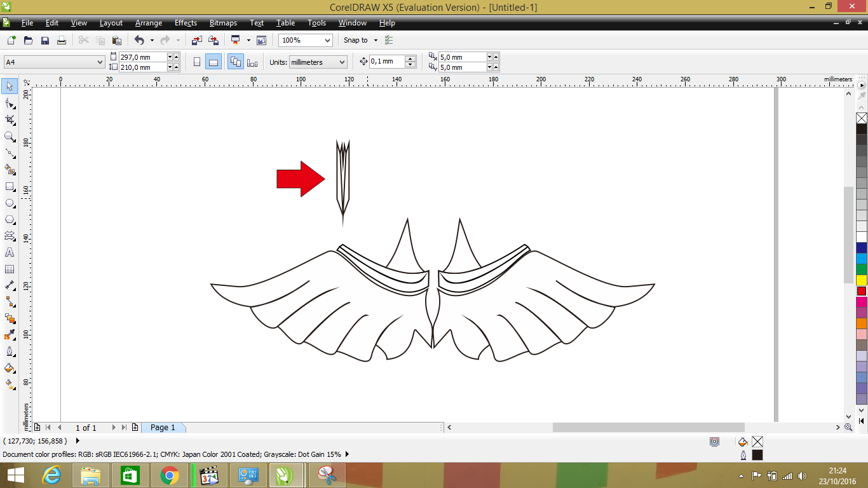
Task: Select the Color Eyedropper tool
Action: click(10, 335)
